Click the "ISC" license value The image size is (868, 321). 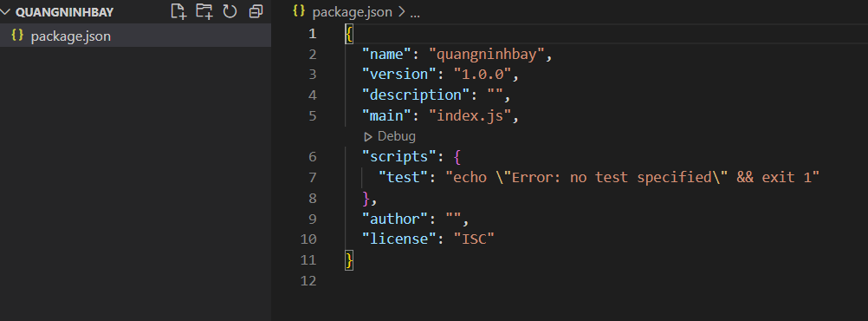tap(474, 239)
